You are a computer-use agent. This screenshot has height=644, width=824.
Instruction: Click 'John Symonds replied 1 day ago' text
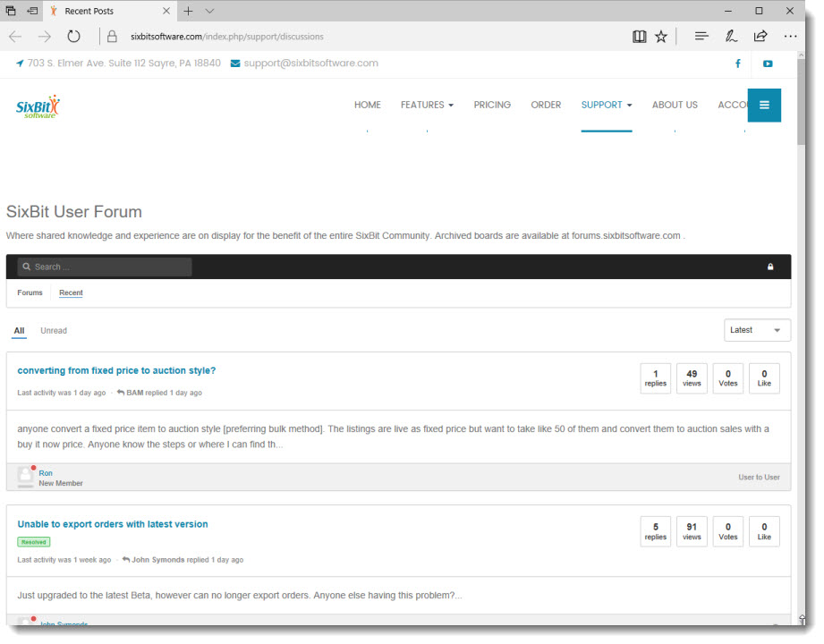tap(188, 559)
